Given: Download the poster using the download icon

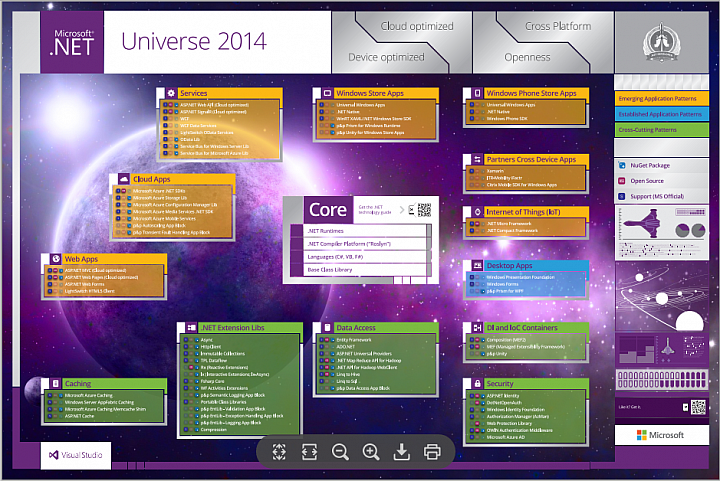Looking at the screenshot, I should [401, 452].
